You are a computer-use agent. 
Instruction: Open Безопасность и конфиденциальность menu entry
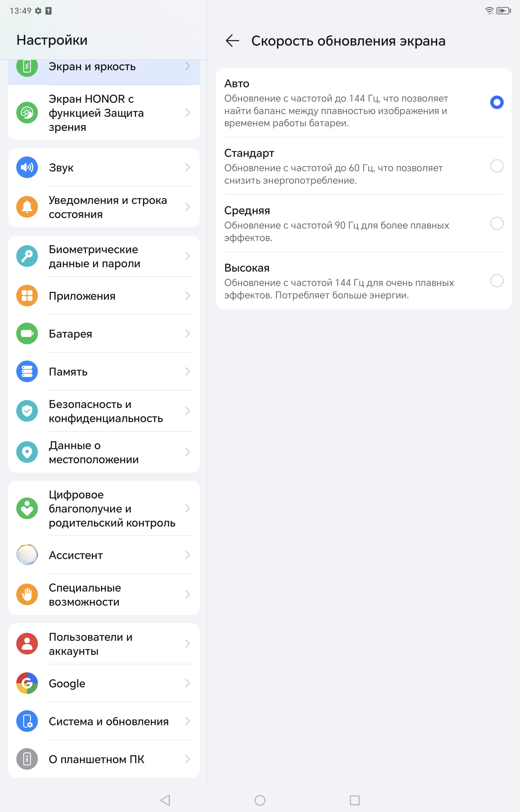(104, 411)
